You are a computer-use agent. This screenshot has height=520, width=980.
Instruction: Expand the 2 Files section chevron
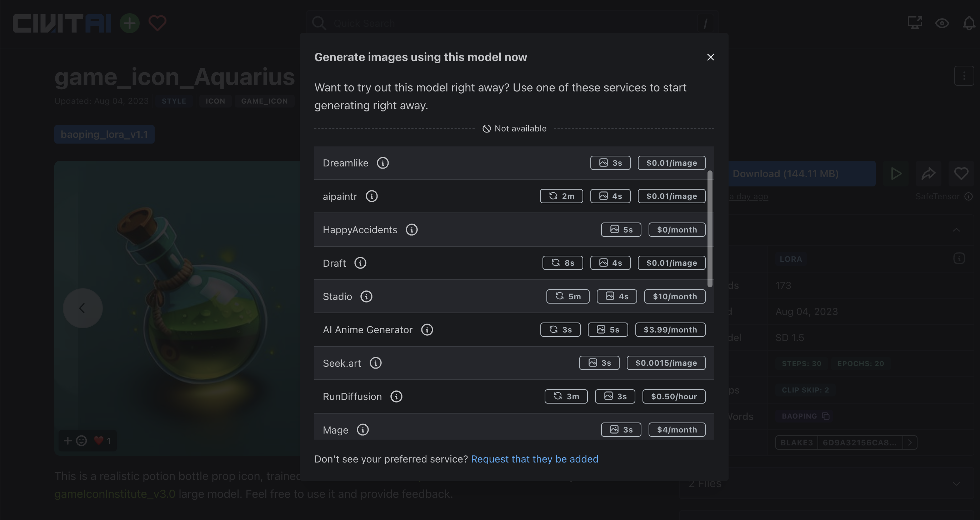click(x=956, y=484)
